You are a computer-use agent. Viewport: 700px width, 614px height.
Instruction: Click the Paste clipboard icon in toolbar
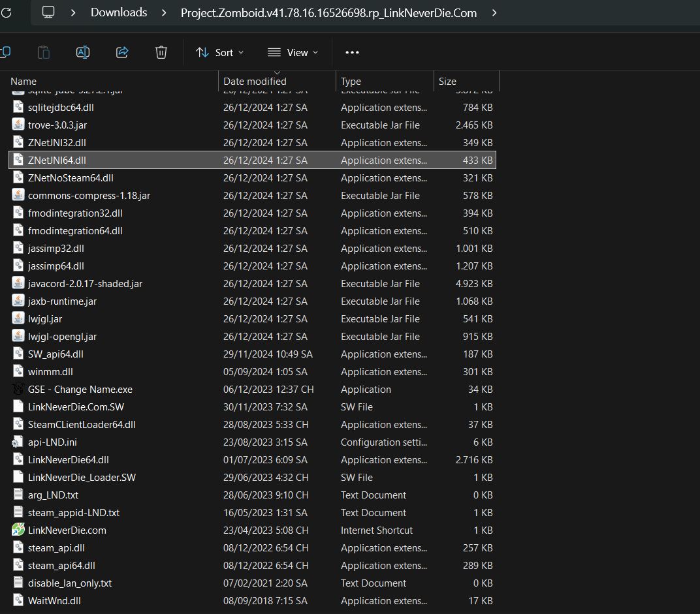[44, 52]
